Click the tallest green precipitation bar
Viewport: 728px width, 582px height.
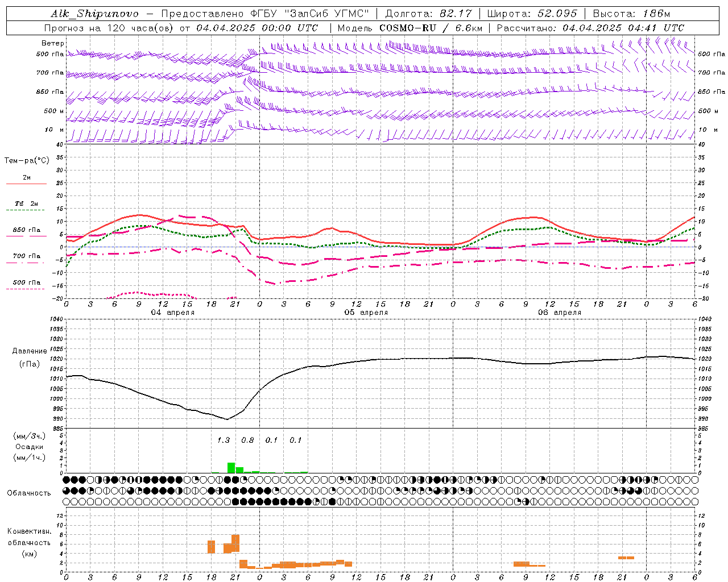point(231,468)
